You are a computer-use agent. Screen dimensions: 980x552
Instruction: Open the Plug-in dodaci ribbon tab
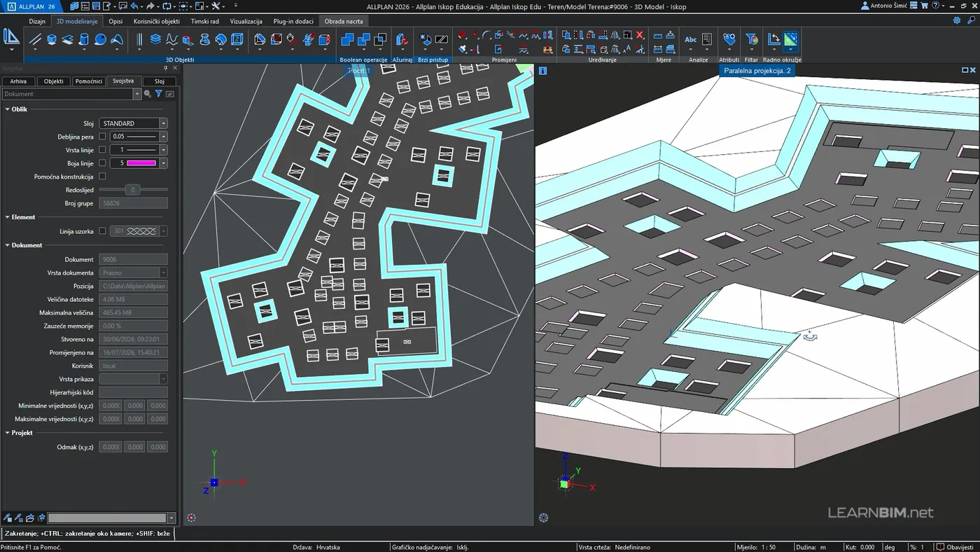pos(293,21)
